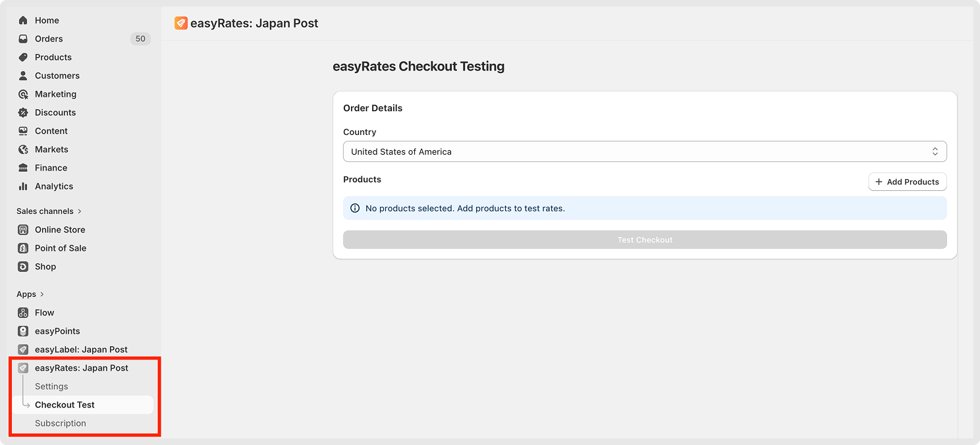
Task: Click the Markets globe icon
Action: (23, 149)
